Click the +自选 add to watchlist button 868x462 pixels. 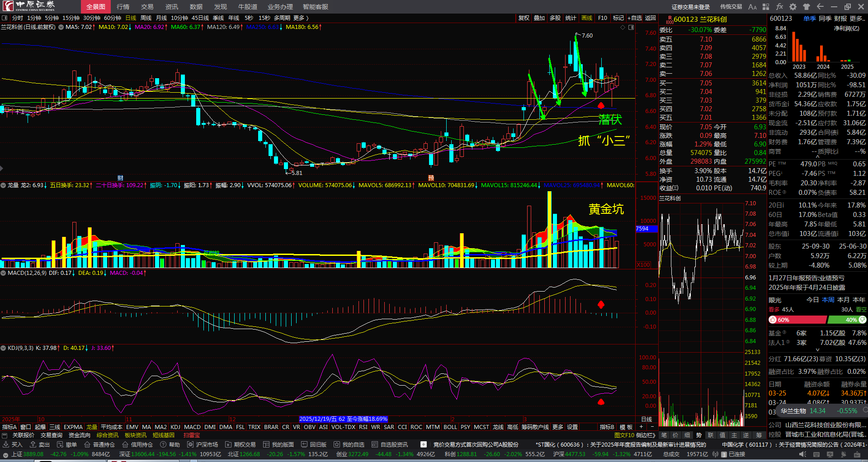tap(635, 18)
